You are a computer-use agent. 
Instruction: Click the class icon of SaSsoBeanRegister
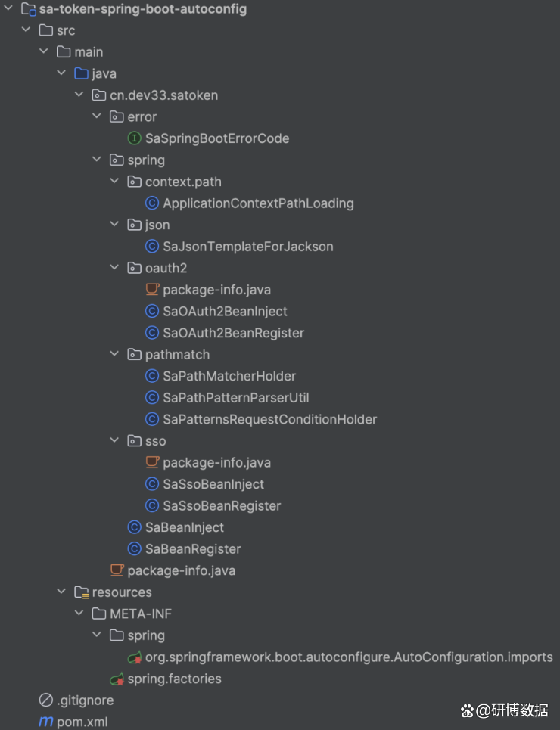tap(152, 505)
